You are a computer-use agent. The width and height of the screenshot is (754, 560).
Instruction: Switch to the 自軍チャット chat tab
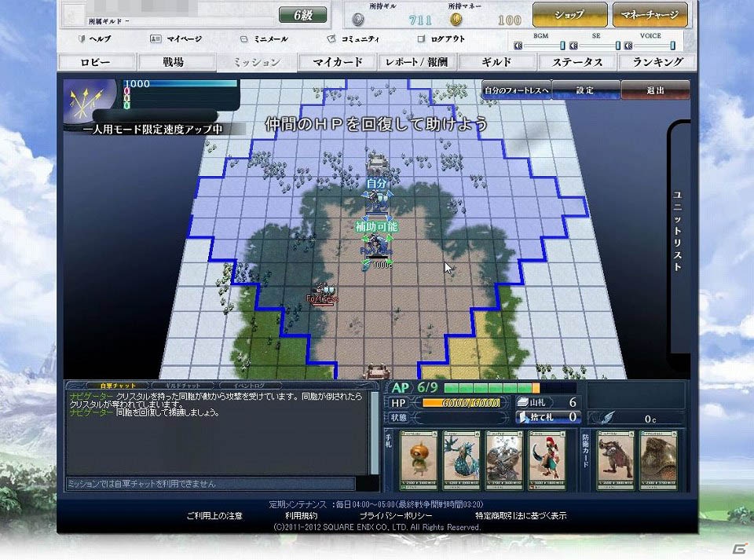click(118, 386)
